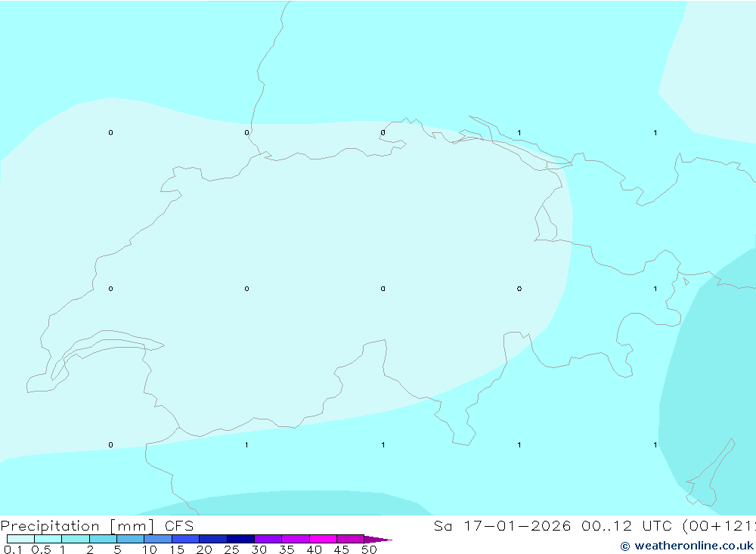Click the '10' legend scale label
This screenshot has height=554, width=756.
click(150, 549)
